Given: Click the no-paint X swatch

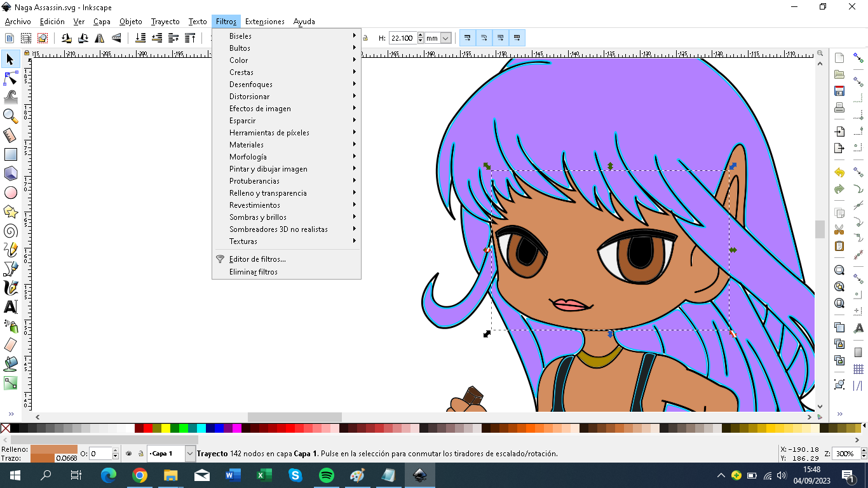Looking at the screenshot, I should pyautogui.click(x=5, y=428).
